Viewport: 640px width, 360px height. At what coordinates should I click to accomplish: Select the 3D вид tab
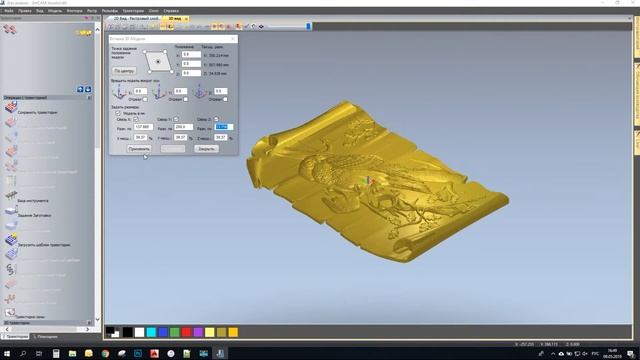click(x=175, y=19)
